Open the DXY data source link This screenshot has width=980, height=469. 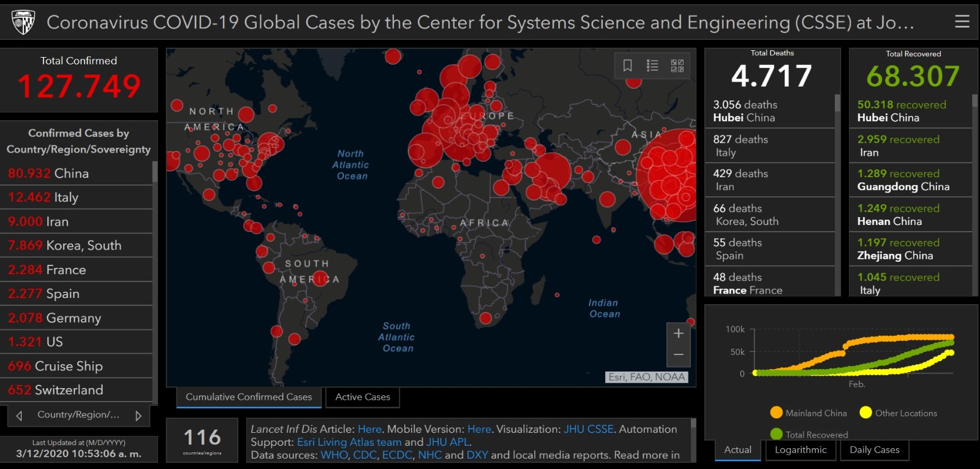pyautogui.click(x=477, y=455)
